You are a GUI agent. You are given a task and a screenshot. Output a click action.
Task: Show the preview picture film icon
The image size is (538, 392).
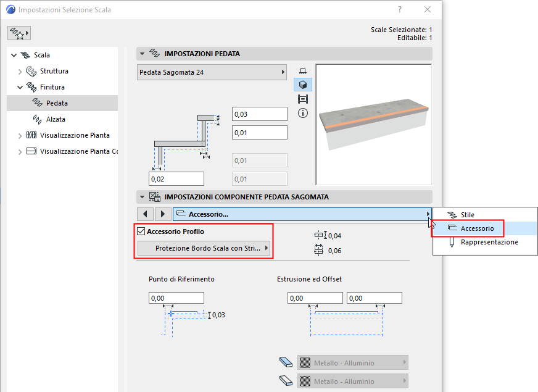tap(302, 99)
